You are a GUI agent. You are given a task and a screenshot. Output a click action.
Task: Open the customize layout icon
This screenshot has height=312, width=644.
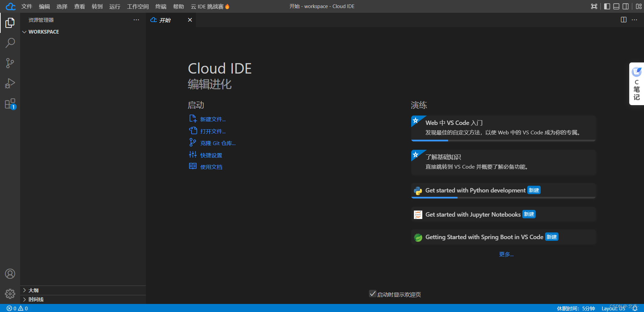(639, 6)
